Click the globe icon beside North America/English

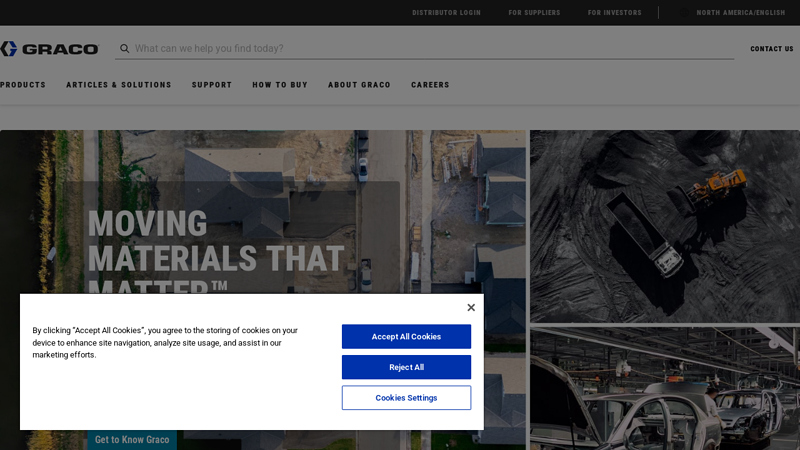(686, 13)
